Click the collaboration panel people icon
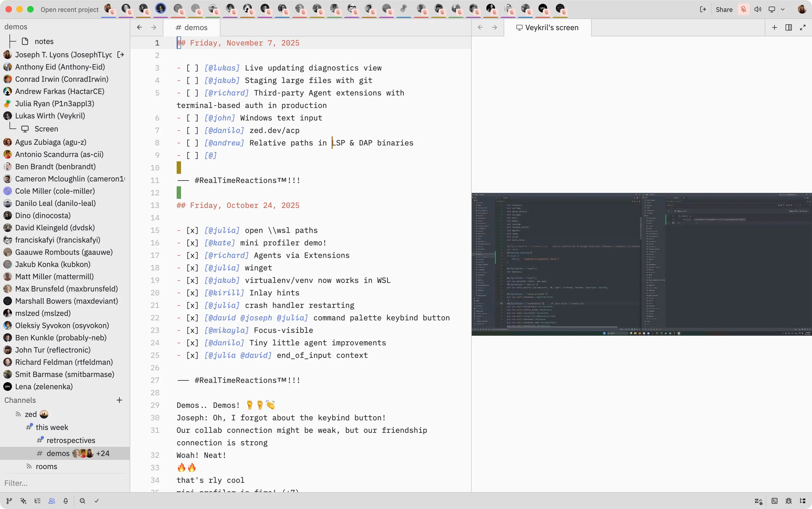The width and height of the screenshot is (812, 509). coord(52,501)
